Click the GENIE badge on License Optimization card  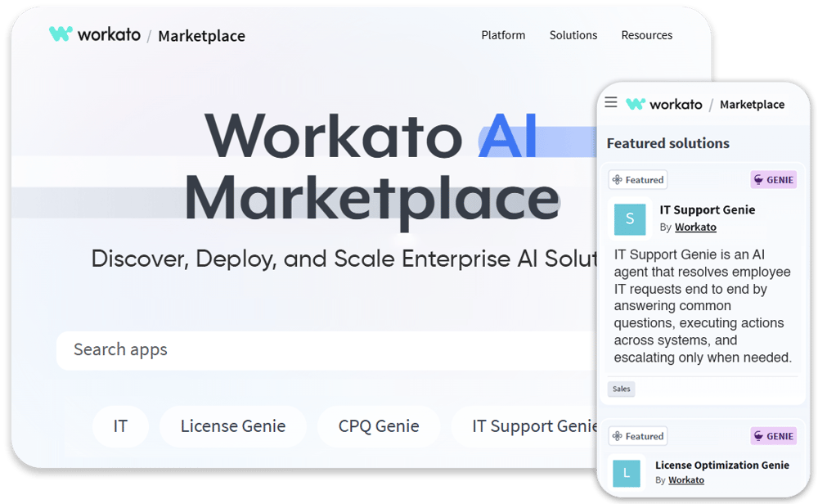click(x=774, y=435)
